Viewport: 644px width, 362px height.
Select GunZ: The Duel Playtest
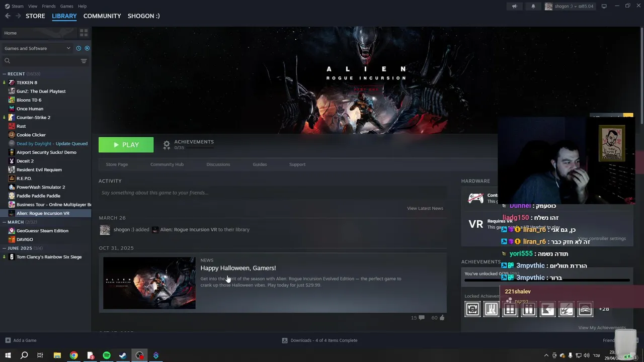[41, 92]
